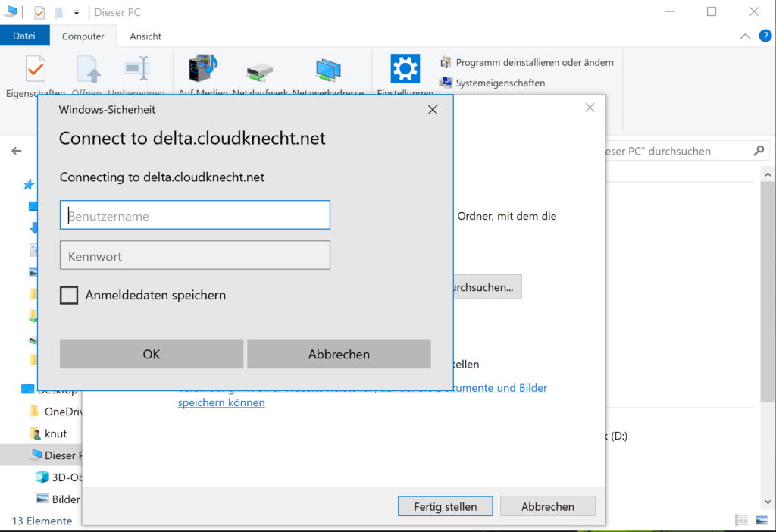776x532 pixels.
Task: Open Einstellungen gear icon
Action: 405,68
